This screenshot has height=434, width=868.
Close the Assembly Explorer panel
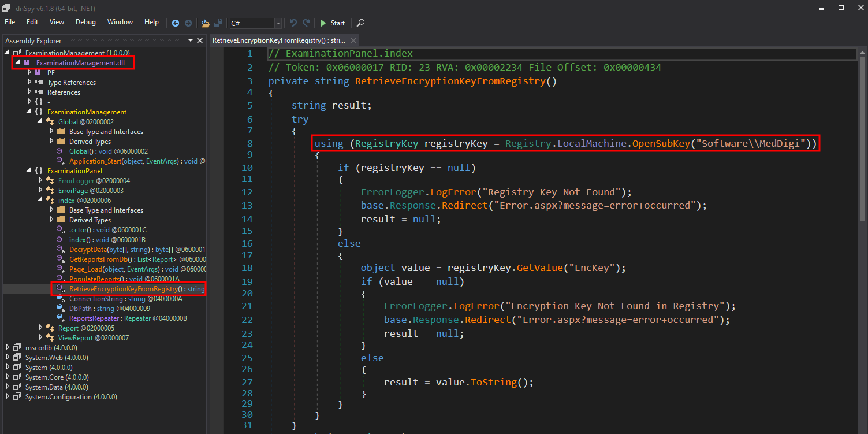200,40
